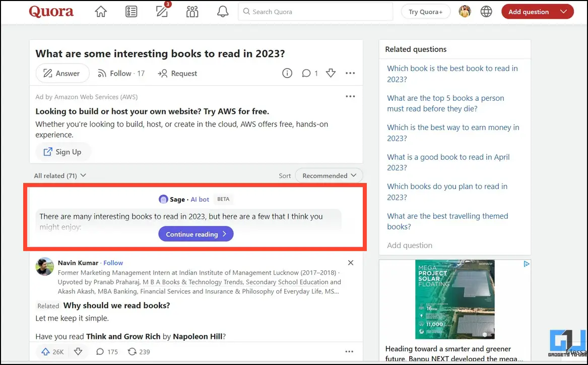Open the question's three-dots more menu
This screenshot has width=588, height=365.
click(350, 74)
